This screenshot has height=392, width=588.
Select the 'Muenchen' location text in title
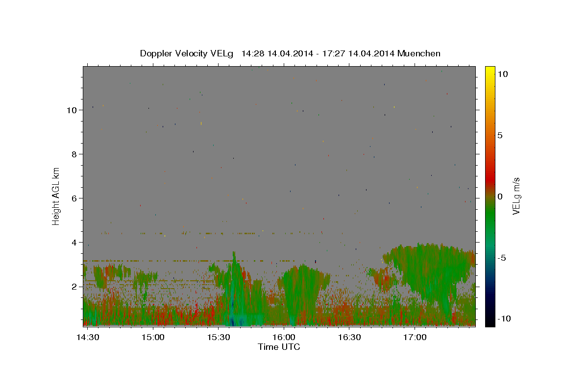coord(419,53)
